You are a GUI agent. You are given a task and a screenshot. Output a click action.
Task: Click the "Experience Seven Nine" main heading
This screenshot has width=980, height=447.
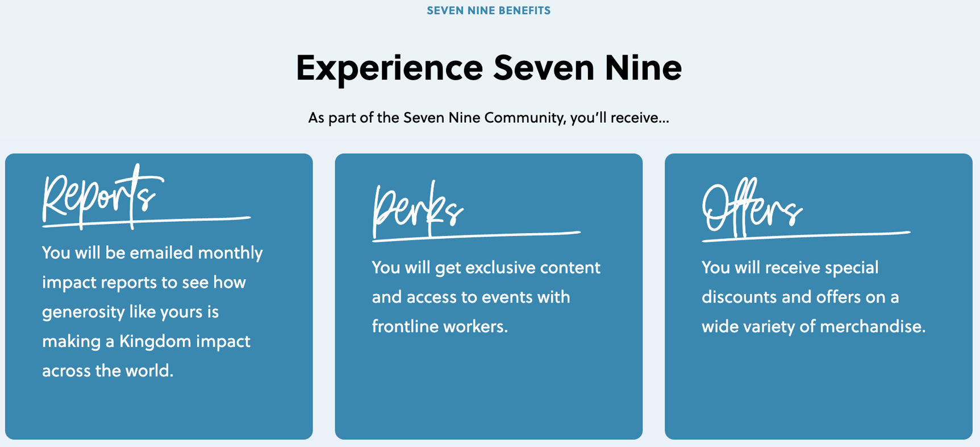point(489,68)
